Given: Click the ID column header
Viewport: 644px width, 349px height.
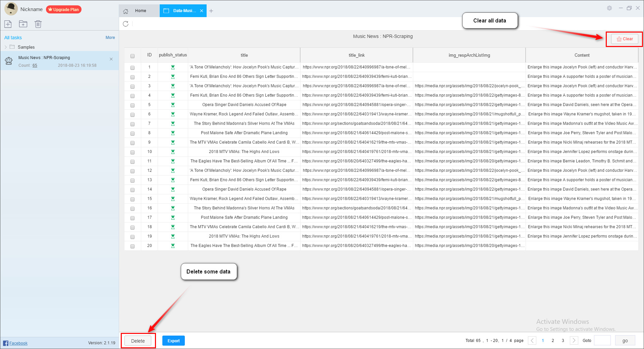Looking at the screenshot, I should (x=149, y=55).
